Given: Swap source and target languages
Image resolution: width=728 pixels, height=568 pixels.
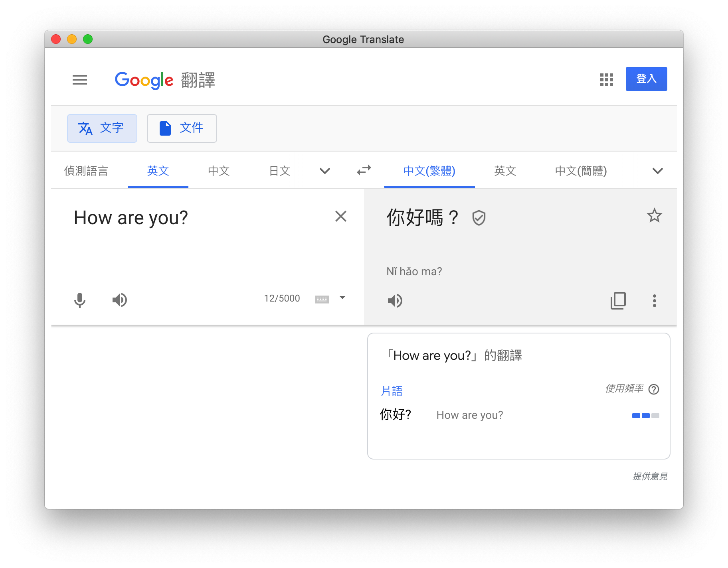Looking at the screenshot, I should tap(364, 171).
